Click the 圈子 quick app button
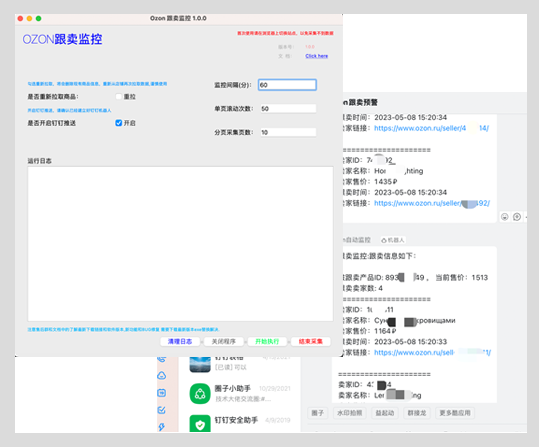The image size is (539, 447). coord(317,413)
